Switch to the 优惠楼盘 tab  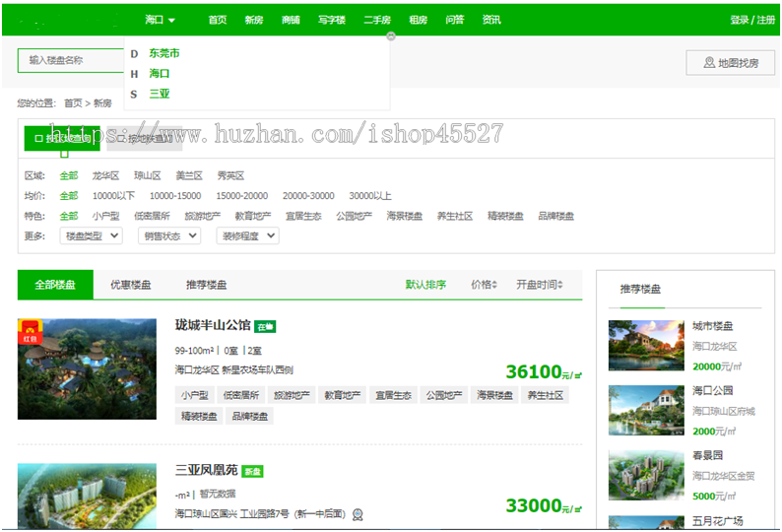coord(131,285)
